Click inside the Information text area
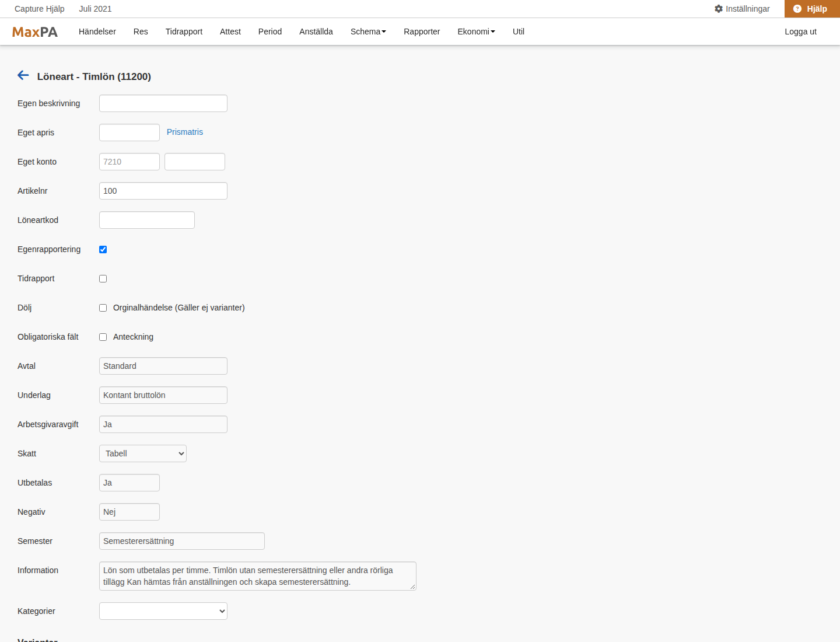This screenshot has width=840, height=642. pos(258,576)
